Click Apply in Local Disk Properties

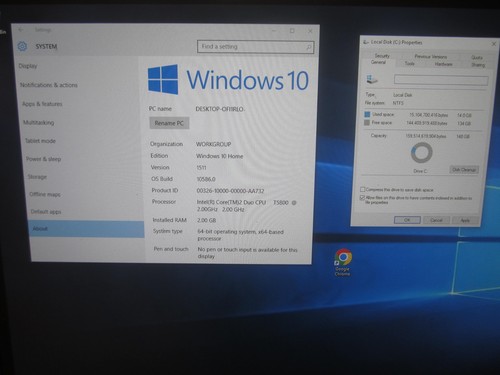coord(465,221)
